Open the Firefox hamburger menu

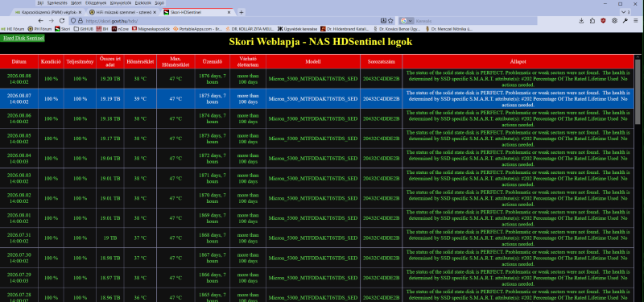636,21
